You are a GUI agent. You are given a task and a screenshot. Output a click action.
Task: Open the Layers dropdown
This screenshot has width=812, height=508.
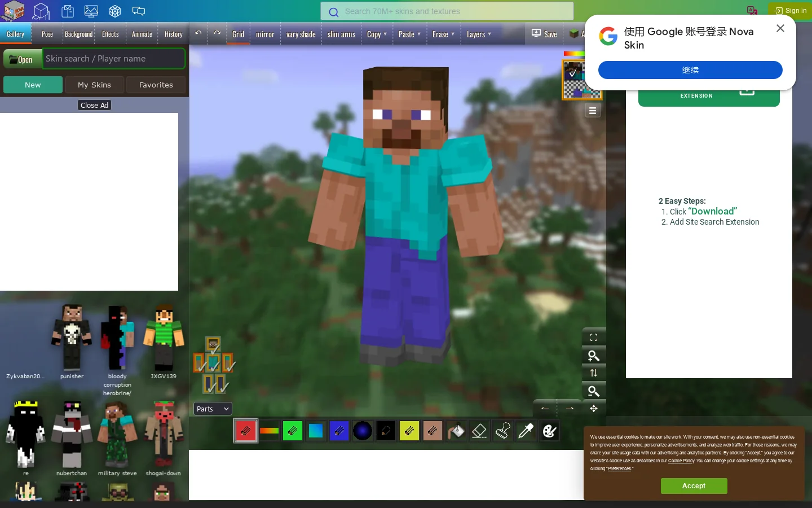479,34
